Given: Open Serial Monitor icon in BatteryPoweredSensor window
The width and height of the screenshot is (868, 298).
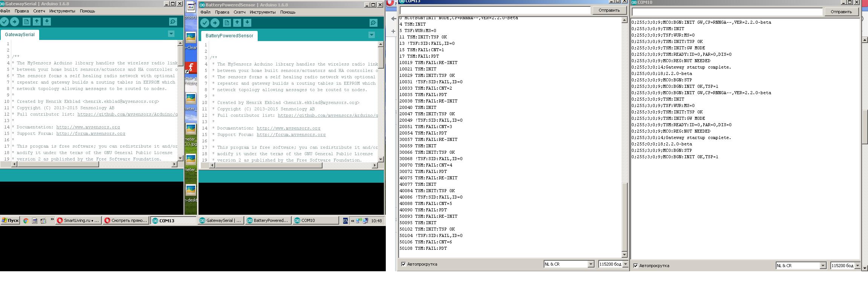Looking at the screenshot, I should 373,23.
